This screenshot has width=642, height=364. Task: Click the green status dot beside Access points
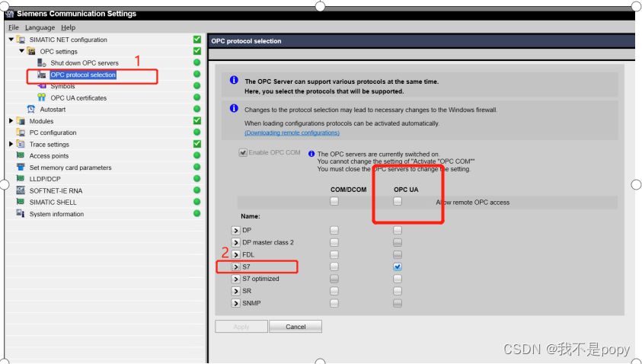pyautogui.click(x=197, y=155)
